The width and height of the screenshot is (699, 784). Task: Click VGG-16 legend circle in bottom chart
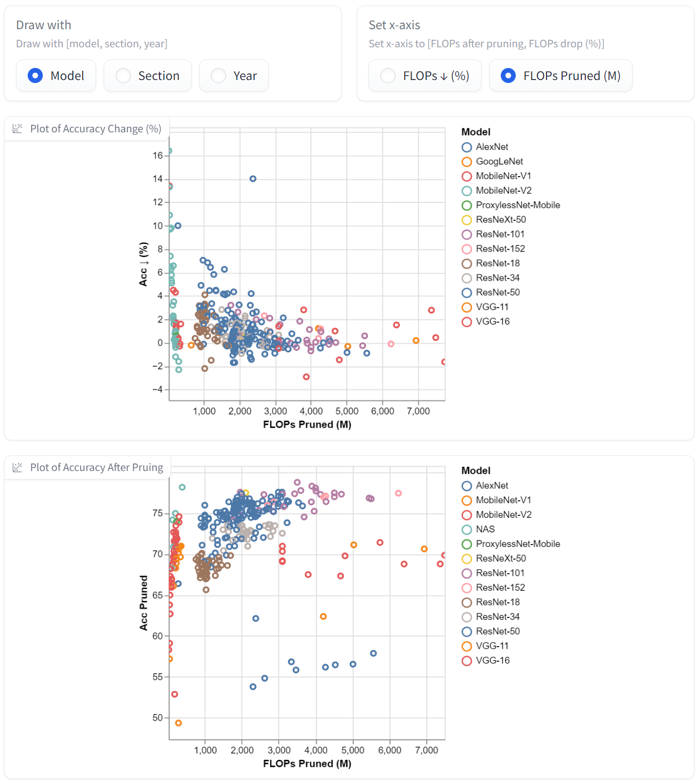467,661
